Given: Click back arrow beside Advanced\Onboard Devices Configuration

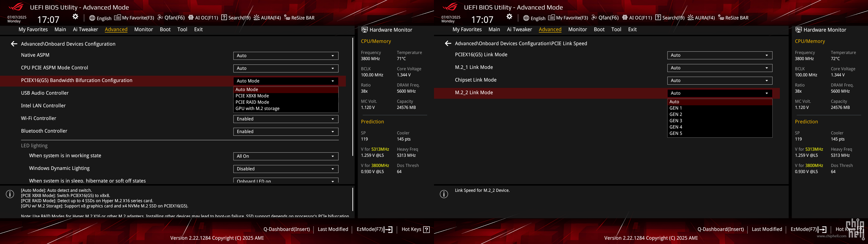Looking at the screenshot, I should pyautogui.click(x=14, y=44).
